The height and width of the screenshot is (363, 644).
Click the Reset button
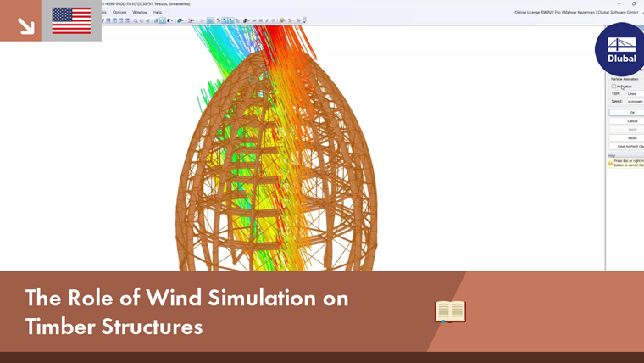[x=626, y=137]
